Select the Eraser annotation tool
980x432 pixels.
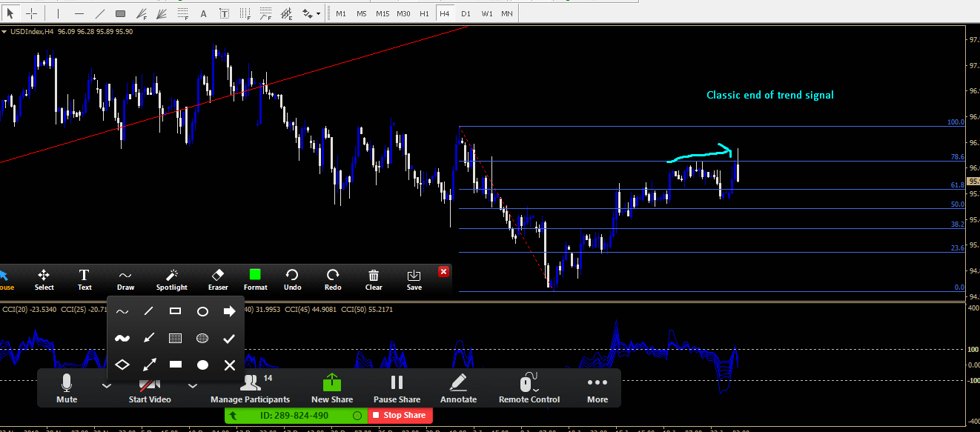[217, 279]
